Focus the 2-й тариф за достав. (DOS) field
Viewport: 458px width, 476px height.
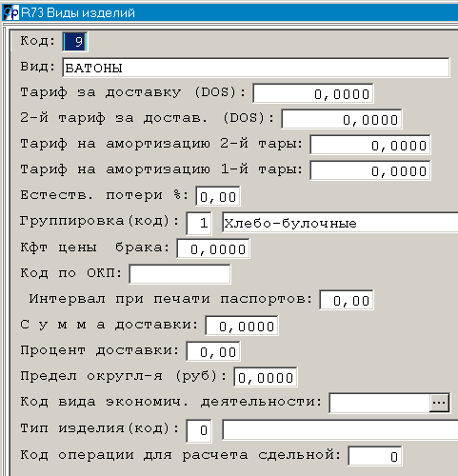(x=342, y=119)
